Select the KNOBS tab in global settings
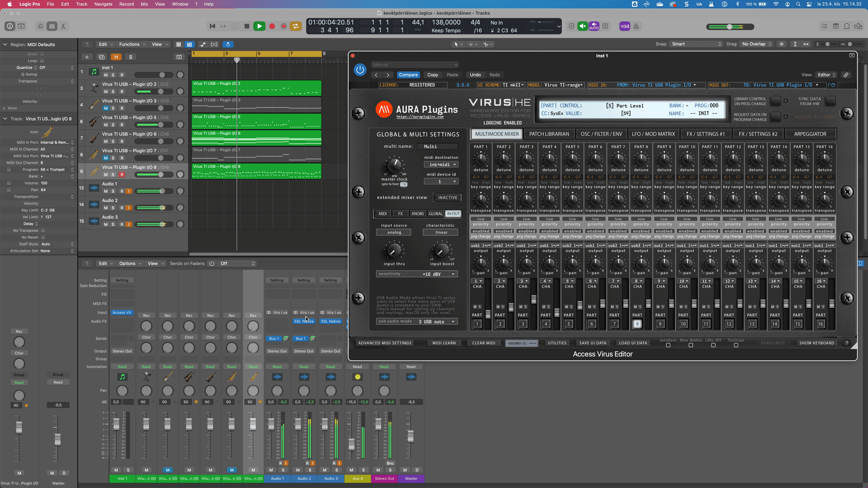The width and height of the screenshot is (868, 488). pos(418,213)
